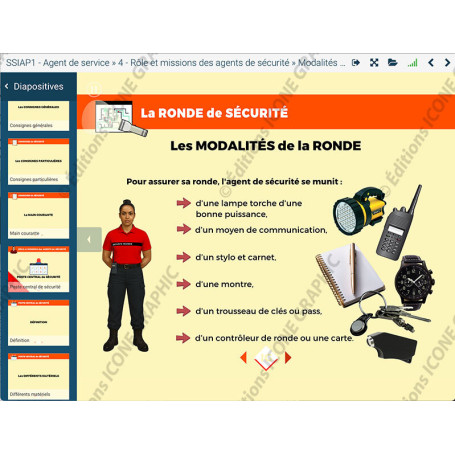Go to next page with top-bar right chevron
This screenshot has height=455, width=455.
tap(447, 62)
